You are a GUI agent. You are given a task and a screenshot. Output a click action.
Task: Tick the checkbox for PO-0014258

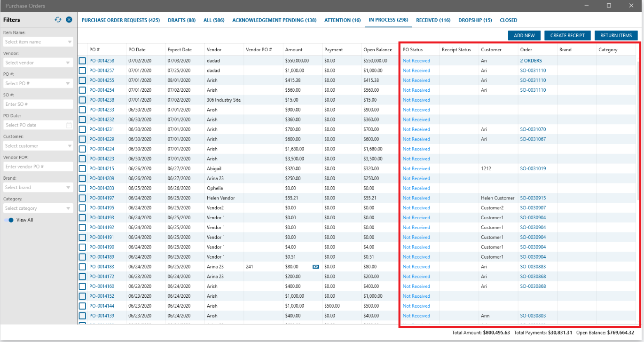(x=82, y=61)
